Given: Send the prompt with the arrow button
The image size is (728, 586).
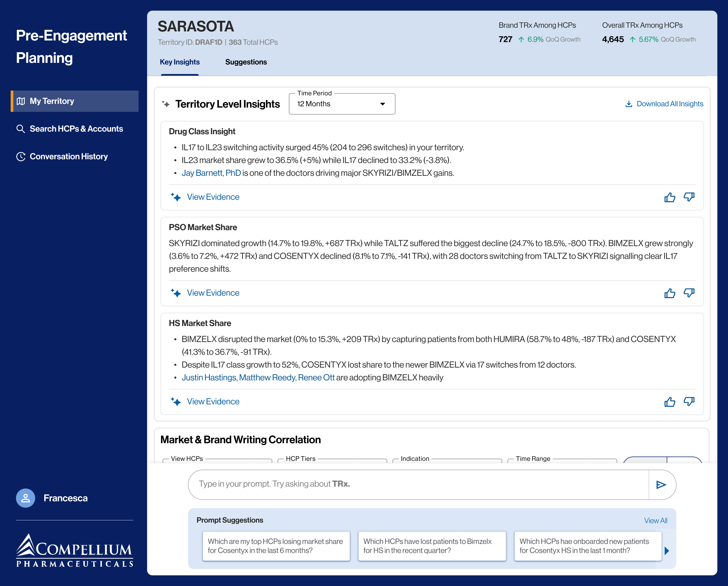Looking at the screenshot, I should point(661,485).
